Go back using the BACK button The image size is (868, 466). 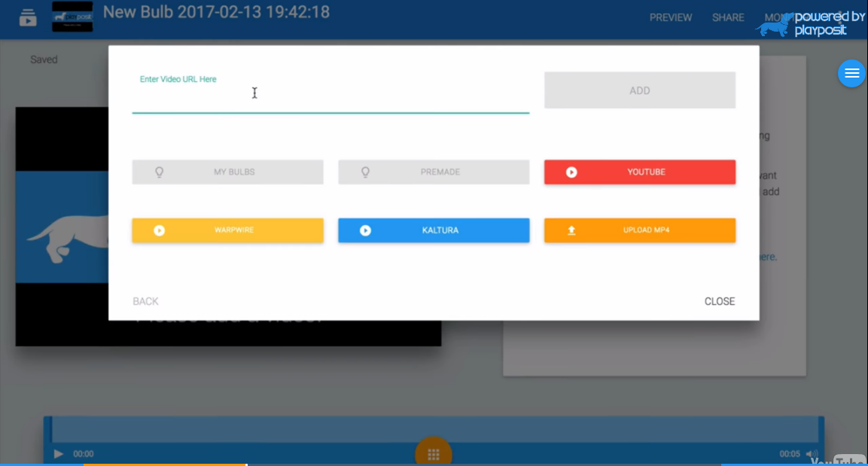tap(145, 301)
